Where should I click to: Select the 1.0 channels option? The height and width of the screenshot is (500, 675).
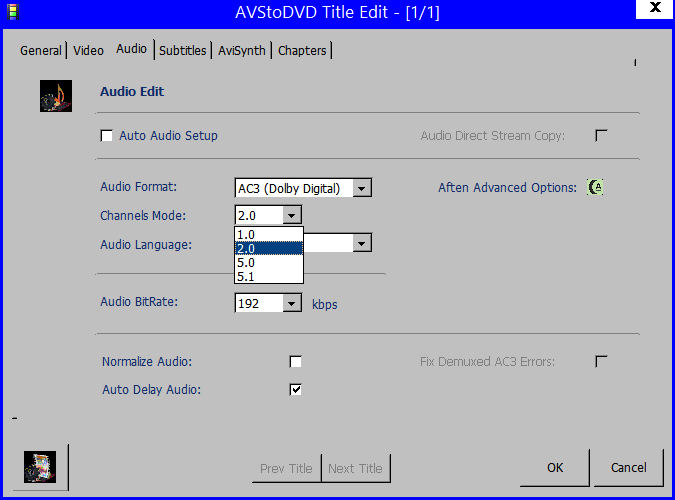click(x=246, y=235)
